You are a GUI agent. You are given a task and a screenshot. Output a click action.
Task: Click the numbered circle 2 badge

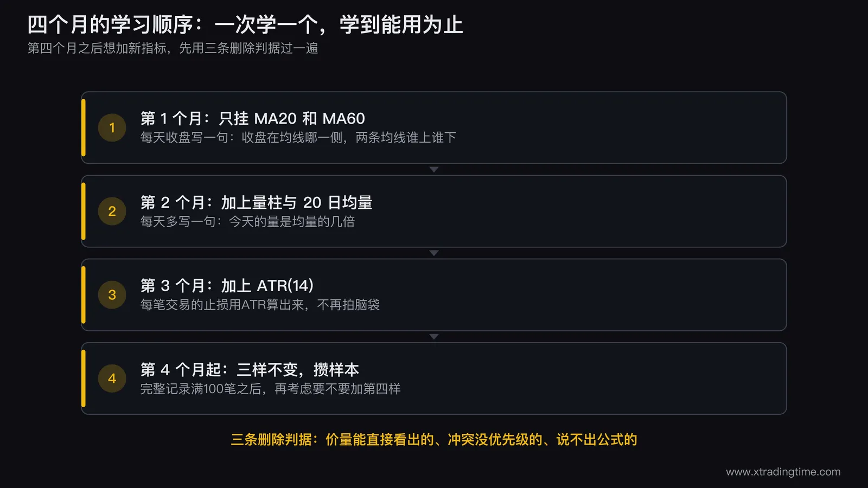(112, 211)
